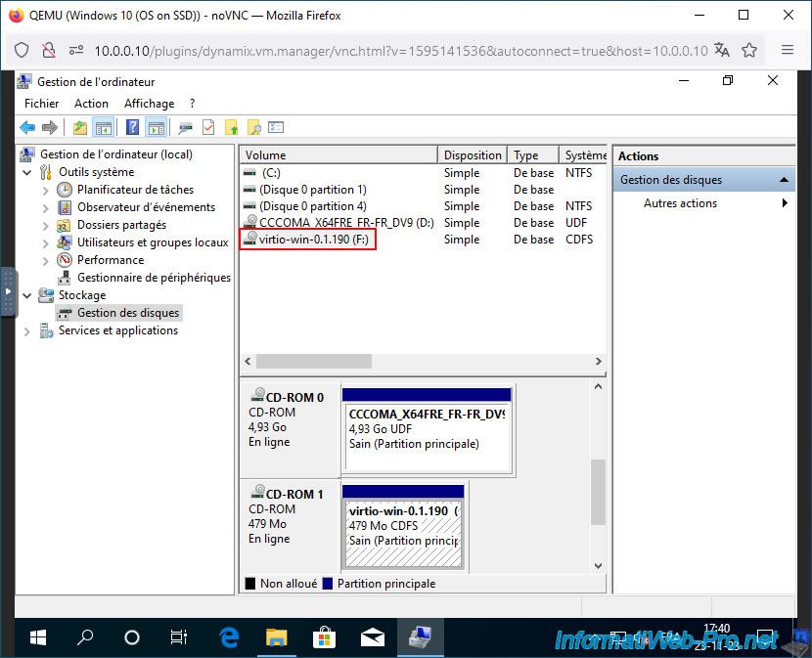Sort by the Système column header
This screenshot has height=658, width=812.
pyautogui.click(x=583, y=155)
